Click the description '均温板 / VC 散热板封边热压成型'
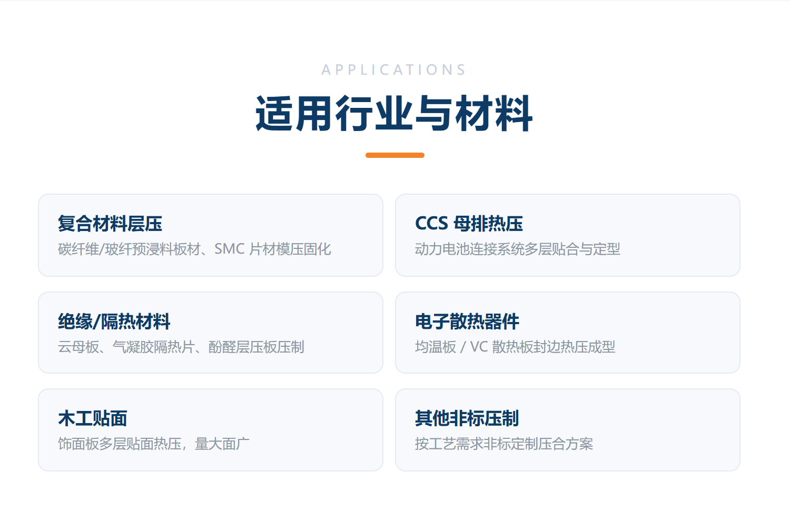The height and width of the screenshot is (532, 790). click(515, 347)
